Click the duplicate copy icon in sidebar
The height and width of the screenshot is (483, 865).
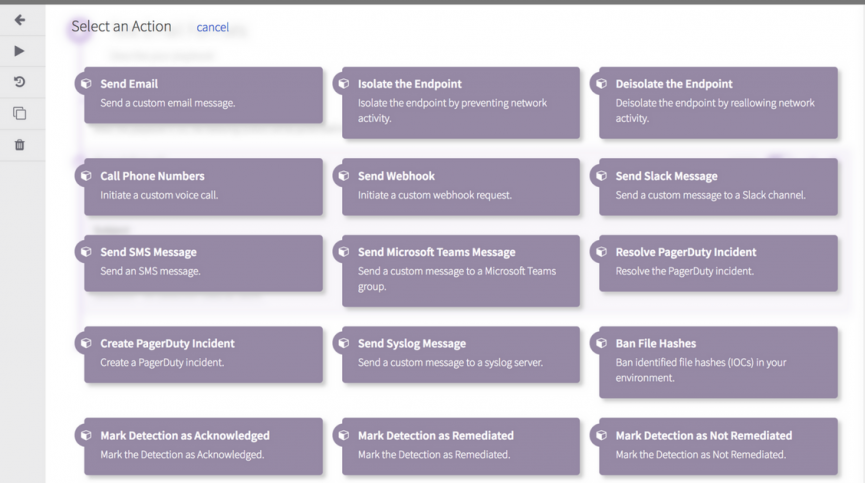pyautogui.click(x=19, y=114)
